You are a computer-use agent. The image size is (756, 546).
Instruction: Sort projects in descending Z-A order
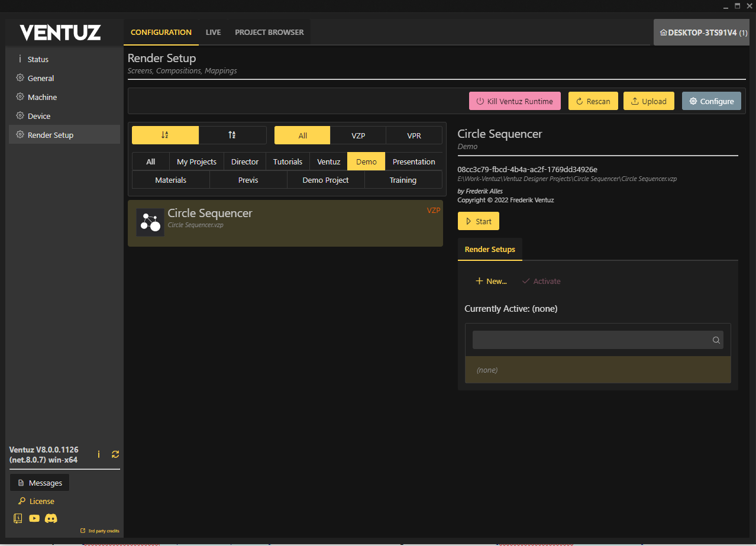(232, 135)
